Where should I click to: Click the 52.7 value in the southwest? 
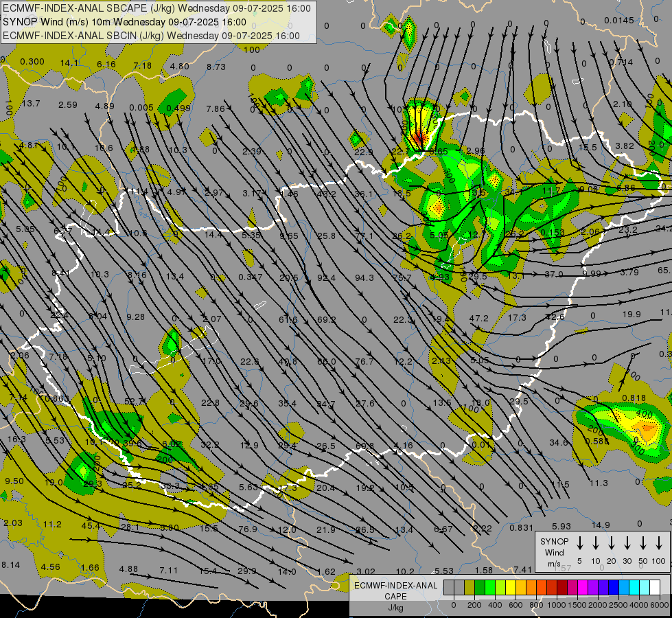click(x=134, y=402)
